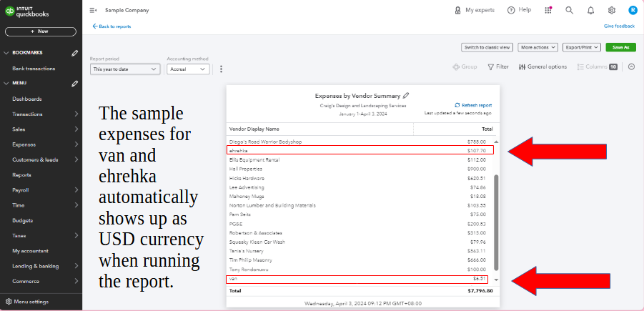Click the Hicks Hardware vendor row
Screen dimensions: 644x311
(x=360, y=178)
